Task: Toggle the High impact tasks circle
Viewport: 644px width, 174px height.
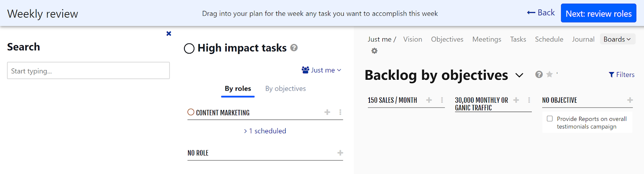Action: [x=189, y=48]
